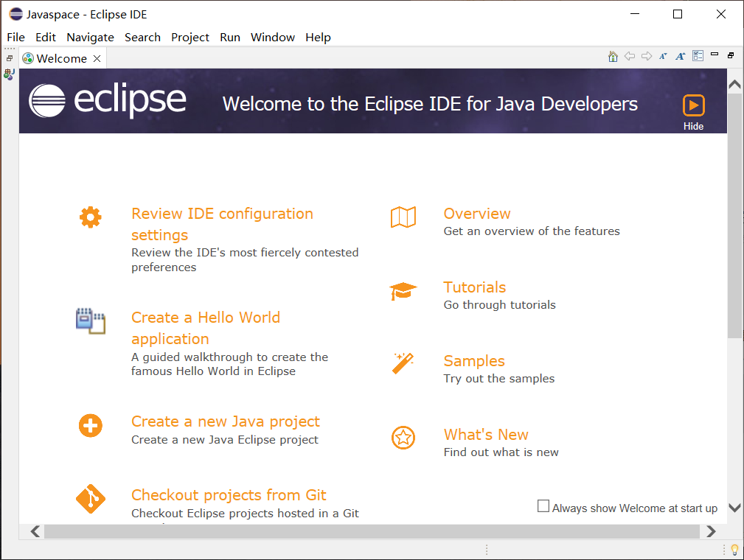Click the Git branch icon for checkout projects
744x560 pixels.
click(90, 499)
